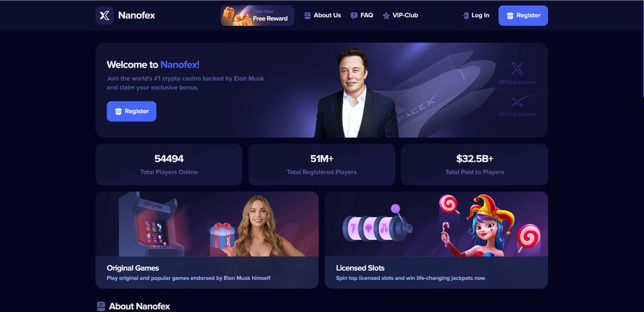Select the Total Players Online stat card
This screenshot has width=644, height=312.
click(x=169, y=164)
